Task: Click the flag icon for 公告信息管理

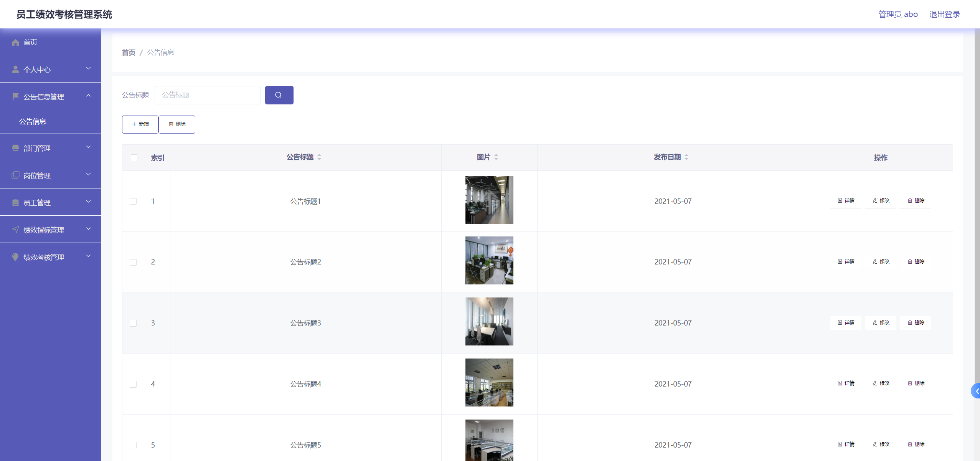Action: coord(15,96)
